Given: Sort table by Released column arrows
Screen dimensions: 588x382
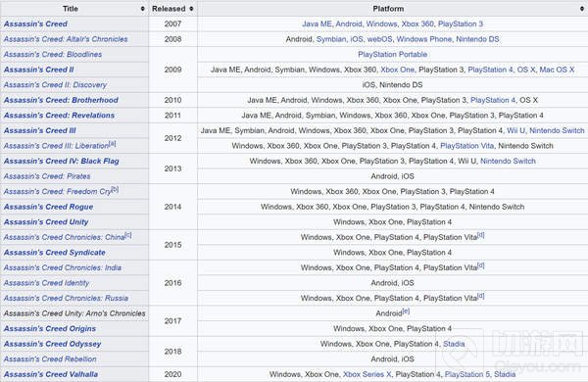Looking at the screenshot, I should click(x=191, y=9).
